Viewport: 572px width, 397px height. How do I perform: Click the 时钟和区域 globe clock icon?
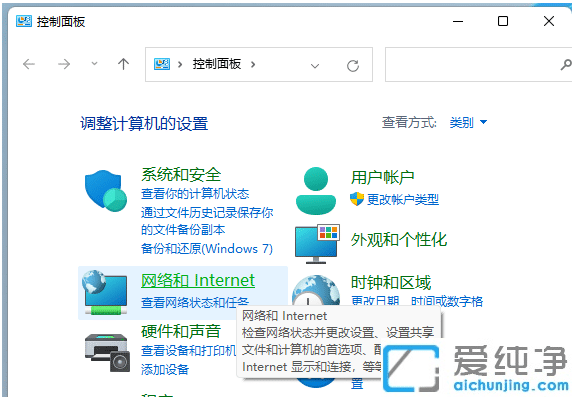(x=316, y=291)
